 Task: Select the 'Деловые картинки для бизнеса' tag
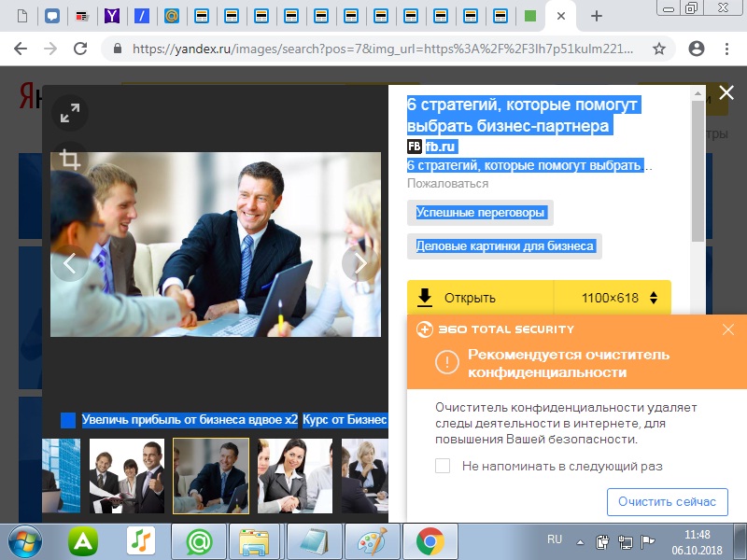pyautogui.click(x=504, y=246)
